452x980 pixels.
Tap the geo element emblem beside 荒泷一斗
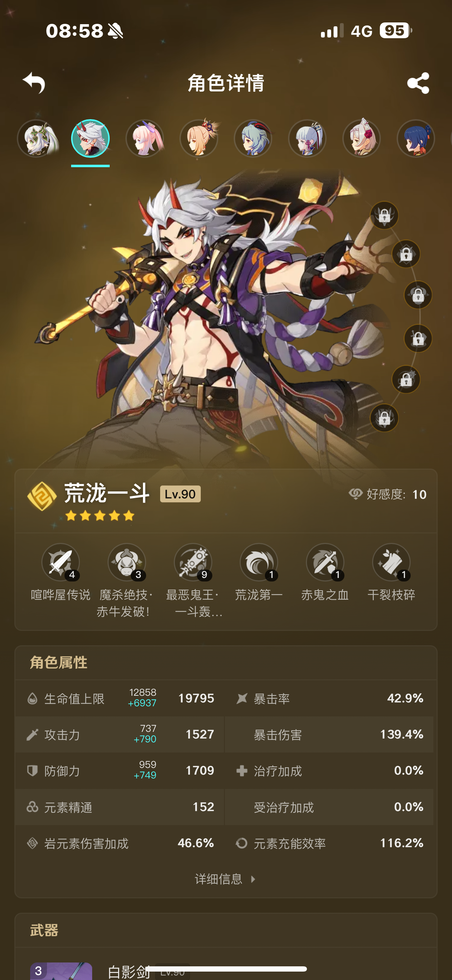pyautogui.click(x=42, y=496)
